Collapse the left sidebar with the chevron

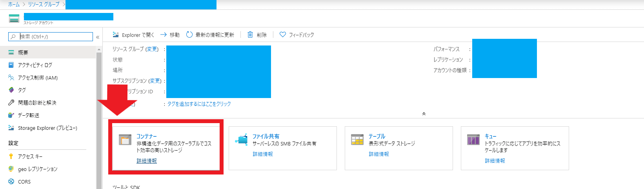[x=98, y=37]
